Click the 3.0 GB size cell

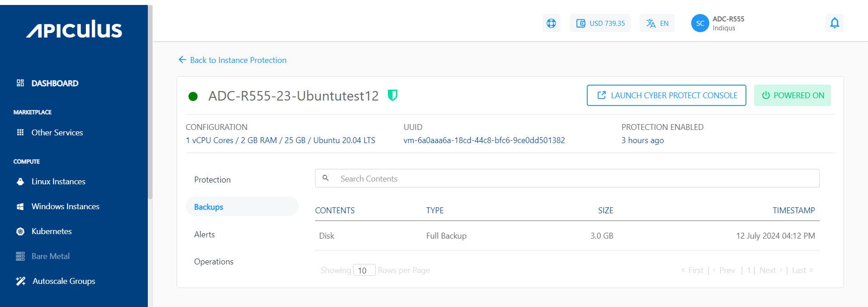pos(602,236)
